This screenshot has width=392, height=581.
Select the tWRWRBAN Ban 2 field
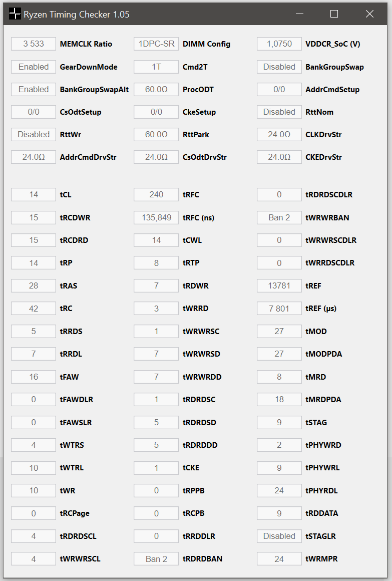(x=279, y=217)
